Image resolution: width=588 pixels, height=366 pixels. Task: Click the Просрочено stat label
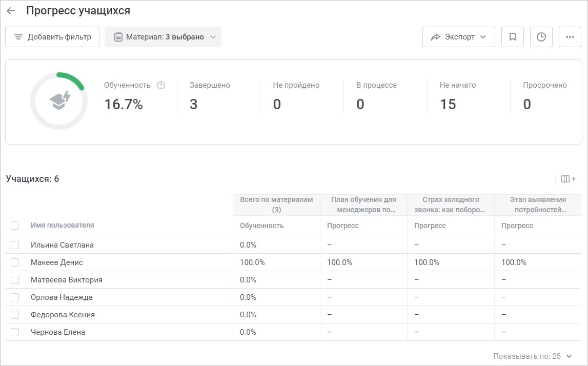545,85
